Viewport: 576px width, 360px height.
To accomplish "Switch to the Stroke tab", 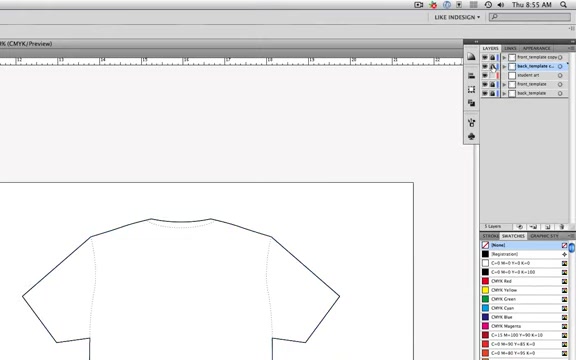I will coord(490,236).
